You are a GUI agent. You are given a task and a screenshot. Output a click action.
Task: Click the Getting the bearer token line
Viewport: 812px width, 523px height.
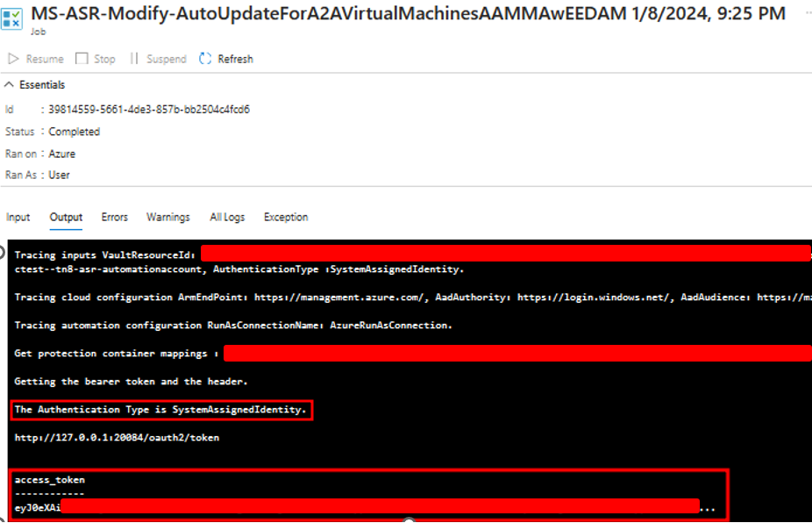(x=131, y=382)
